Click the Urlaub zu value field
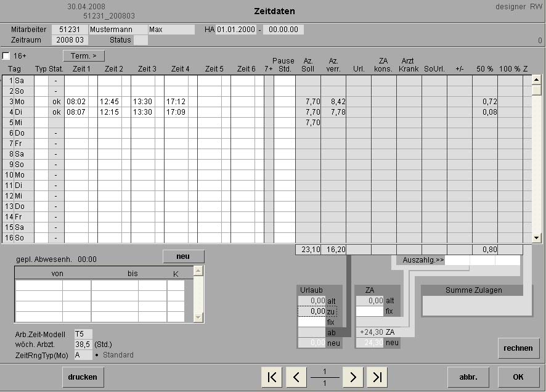Screen dimensions: 546x392 click(312, 312)
